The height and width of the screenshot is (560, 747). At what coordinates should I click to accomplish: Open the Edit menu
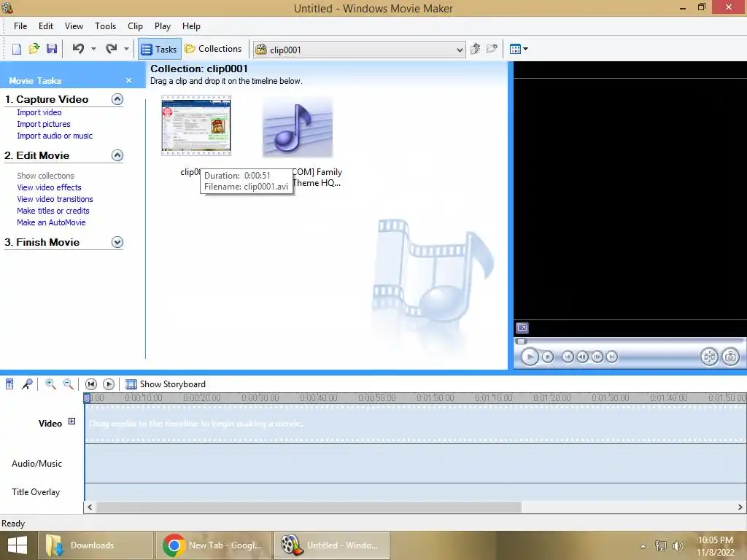(46, 26)
